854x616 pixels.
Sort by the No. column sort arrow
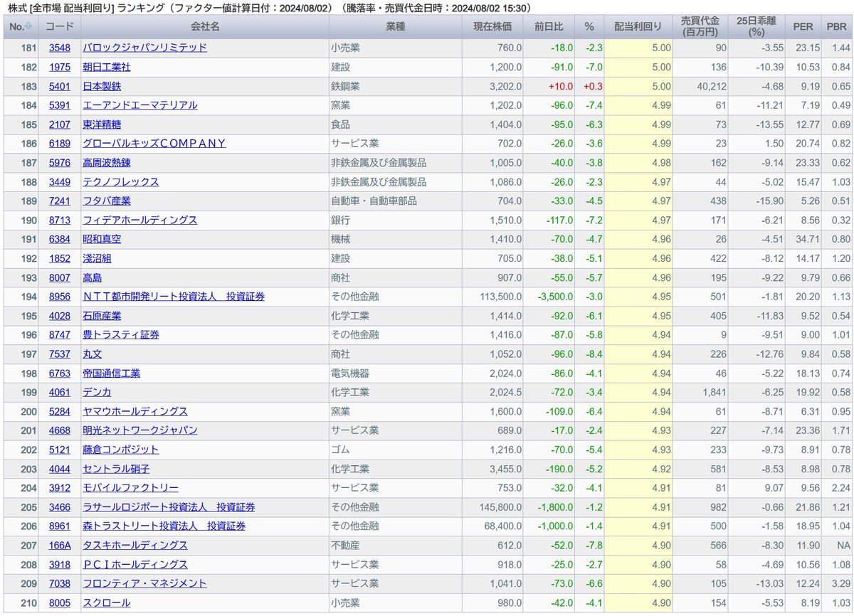[29, 26]
